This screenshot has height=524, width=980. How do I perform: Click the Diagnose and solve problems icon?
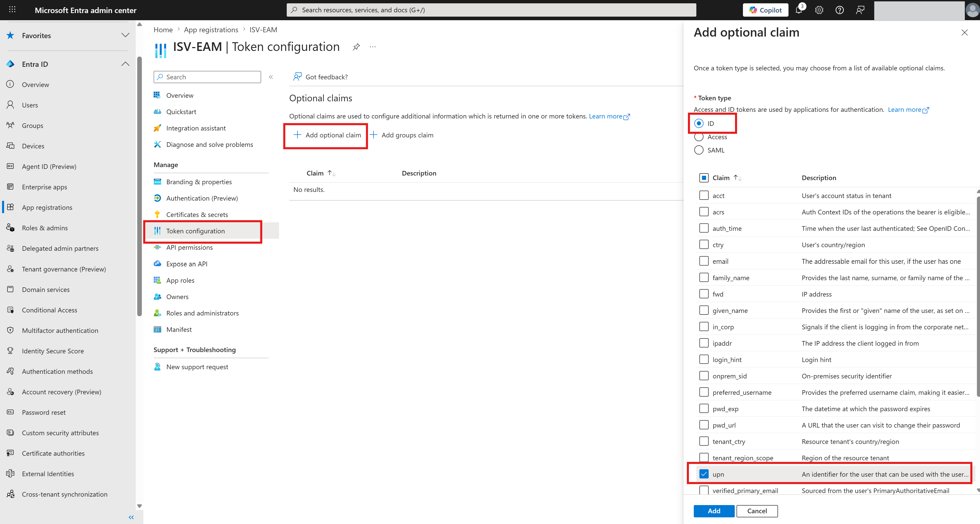(157, 145)
